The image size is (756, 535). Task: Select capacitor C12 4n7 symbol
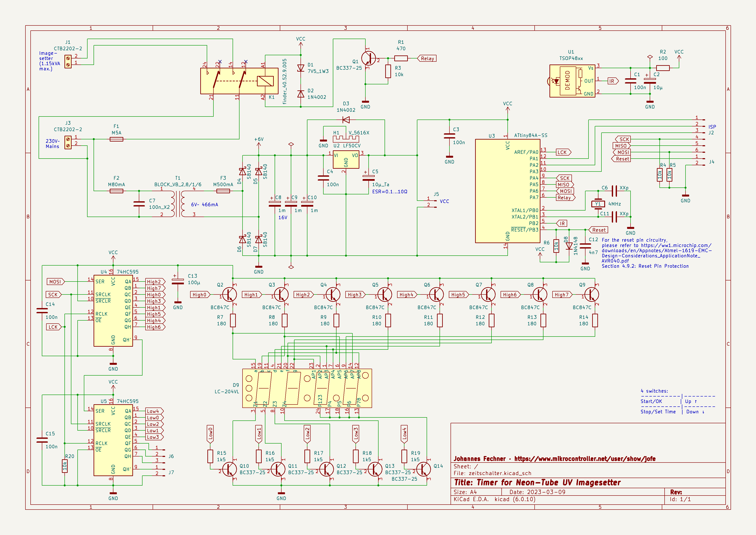click(585, 246)
